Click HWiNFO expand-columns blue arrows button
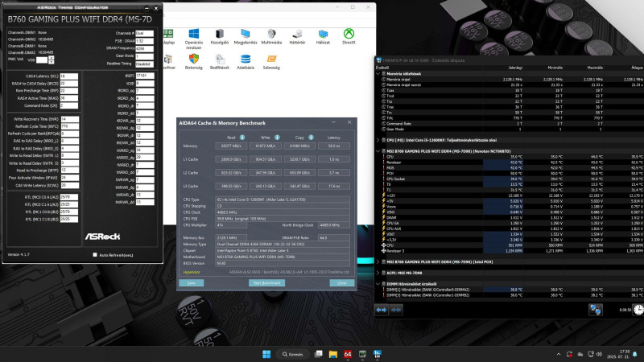Viewport: 644px width, 362px height. click(382, 310)
